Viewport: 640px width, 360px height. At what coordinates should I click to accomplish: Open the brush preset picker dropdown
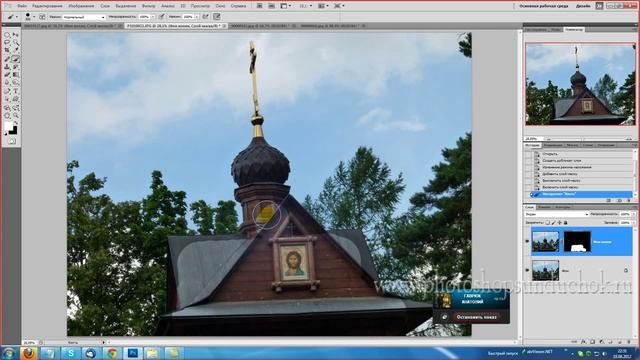pyautogui.click(x=34, y=17)
